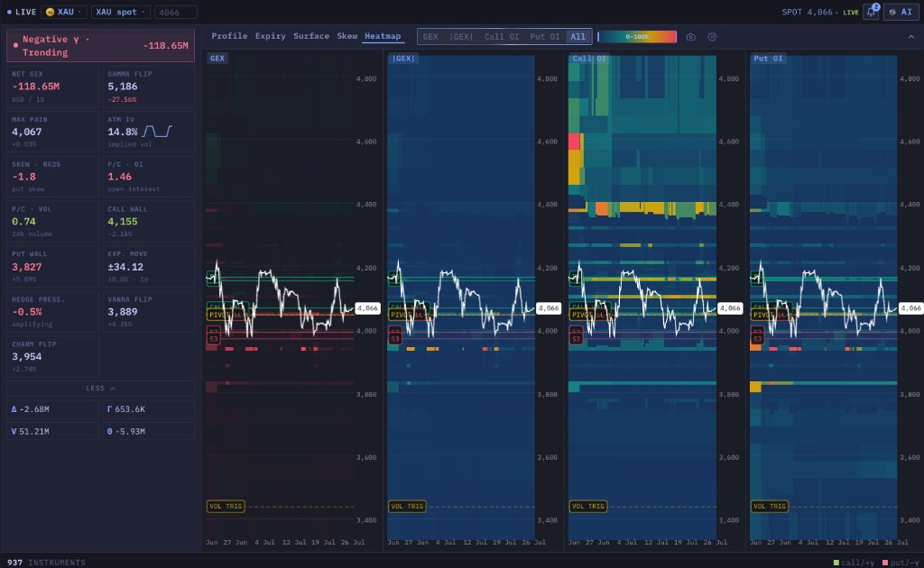
Task: Click VOL TRIG marker in Put OI panel
Action: [770, 506]
